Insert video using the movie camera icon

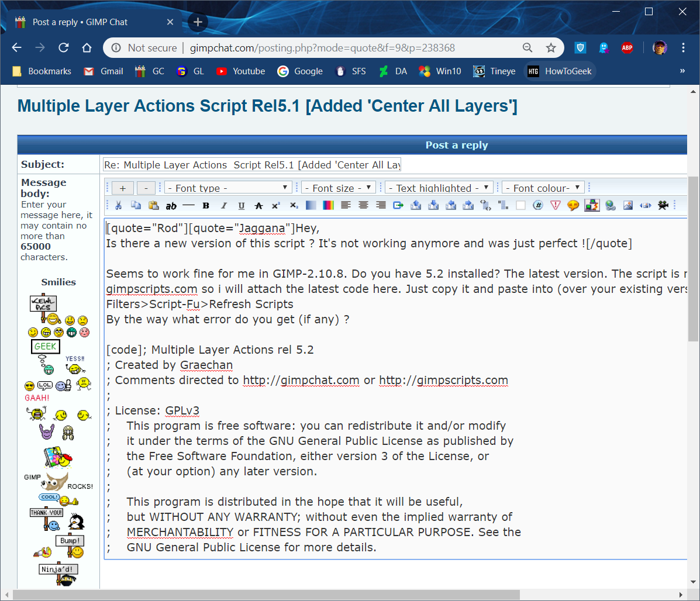[663, 205]
